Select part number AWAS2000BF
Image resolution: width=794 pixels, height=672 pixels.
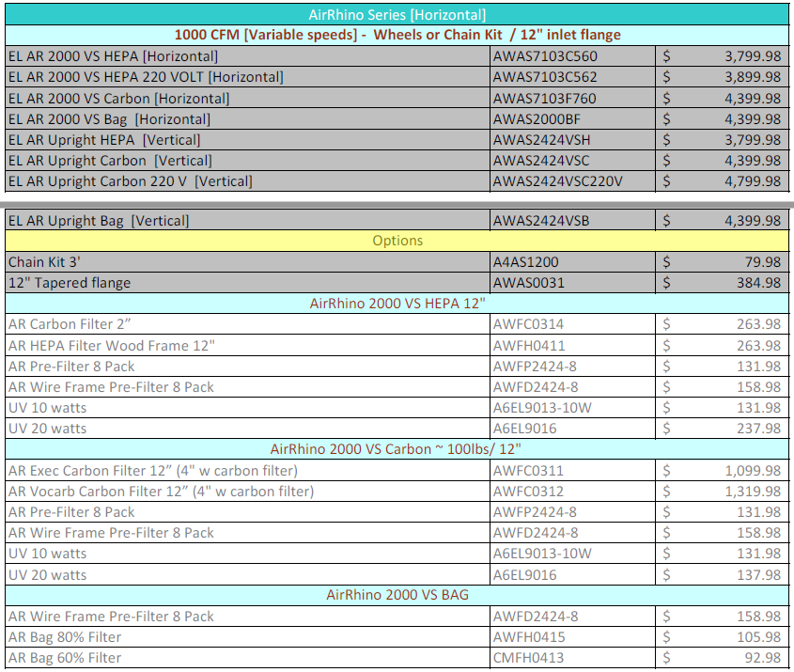(x=572, y=119)
